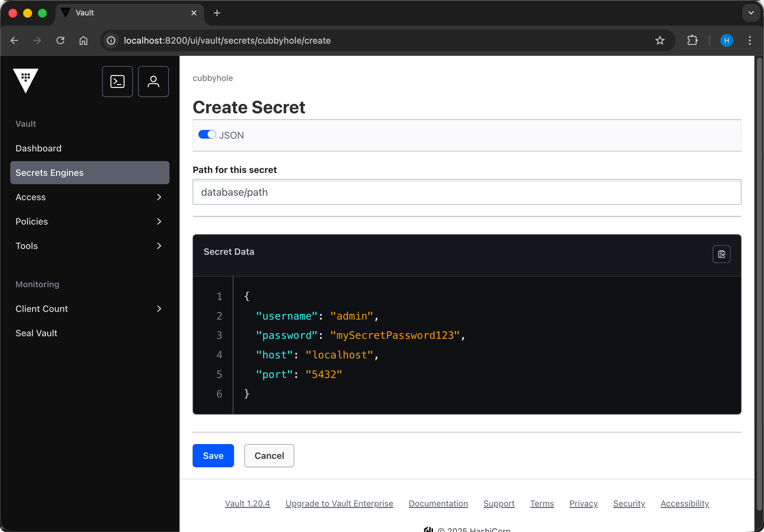Image resolution: width=764 pixels, height=532 pixels.
Task: Open browser extensions puzzle icon
Action: pyautogui.click(x=692, y=41)
